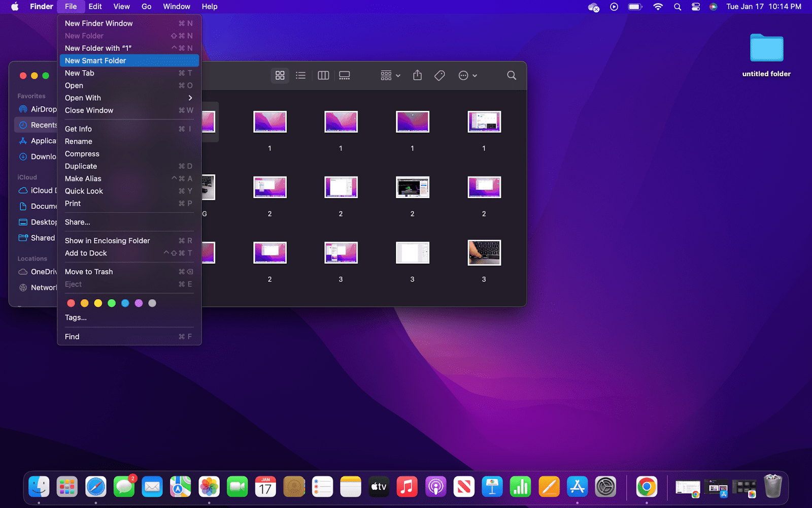
Task: Choose Add to Dock menu item
Action: tap(129, 253)
